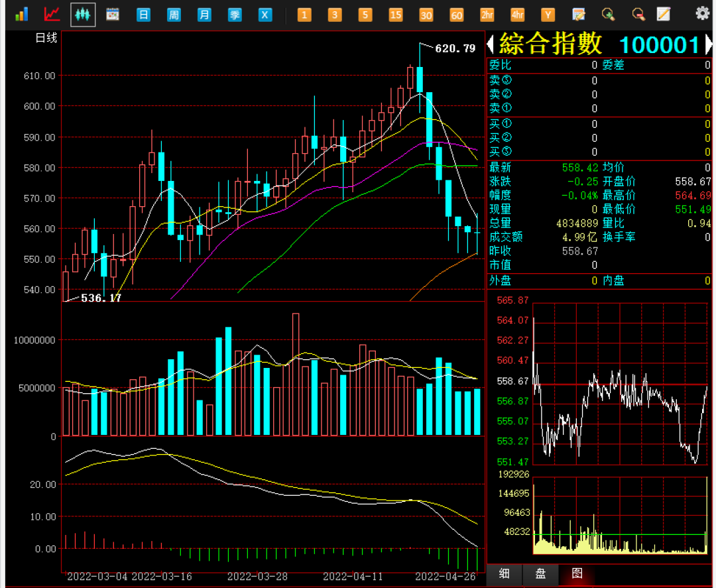716x588 pixels.
Task: Select the 5-minute interval icon
Action: [x=365, y=15]
